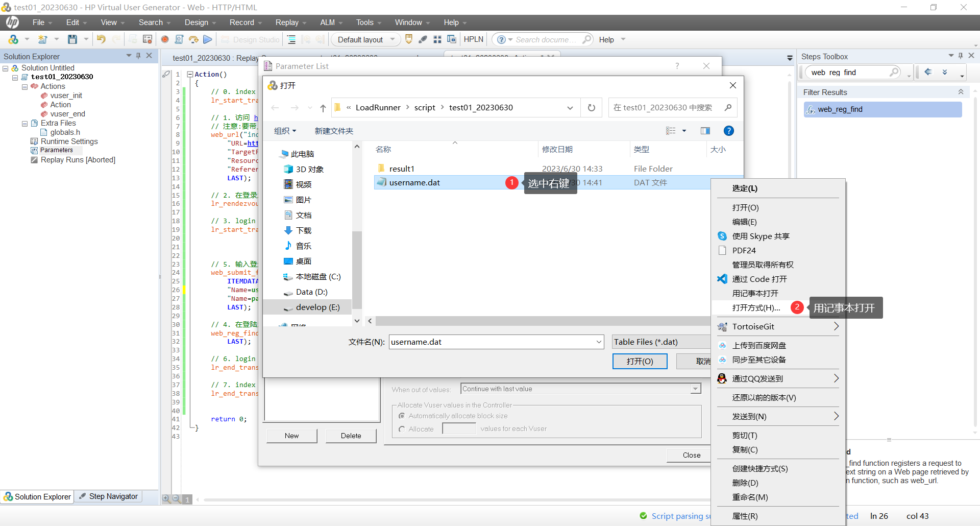Go up one folder level in file dialog
Image resolution: width=980 pixels, height=526 pixels.
pos(323,108)
